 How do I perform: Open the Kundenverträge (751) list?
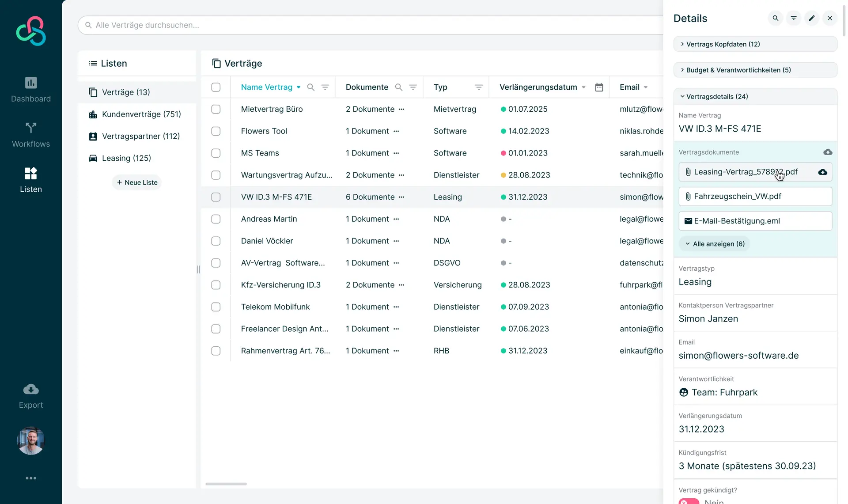tap(136, 114)
